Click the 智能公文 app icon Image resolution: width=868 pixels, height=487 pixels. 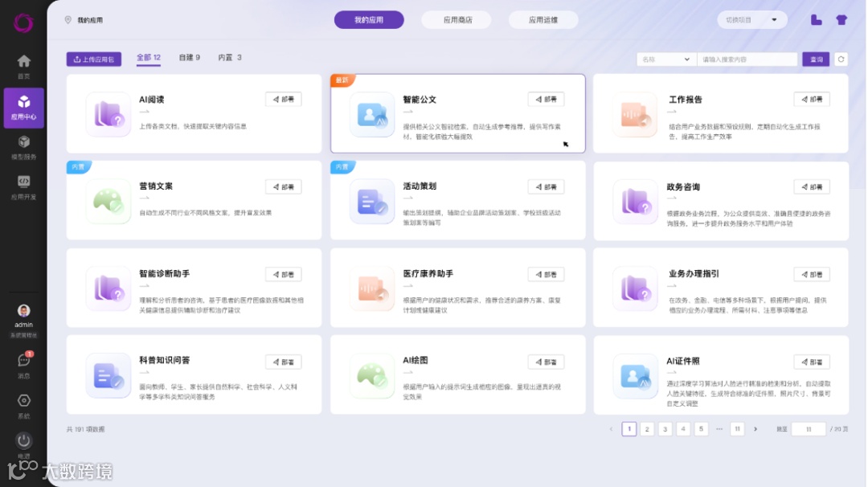371,114
